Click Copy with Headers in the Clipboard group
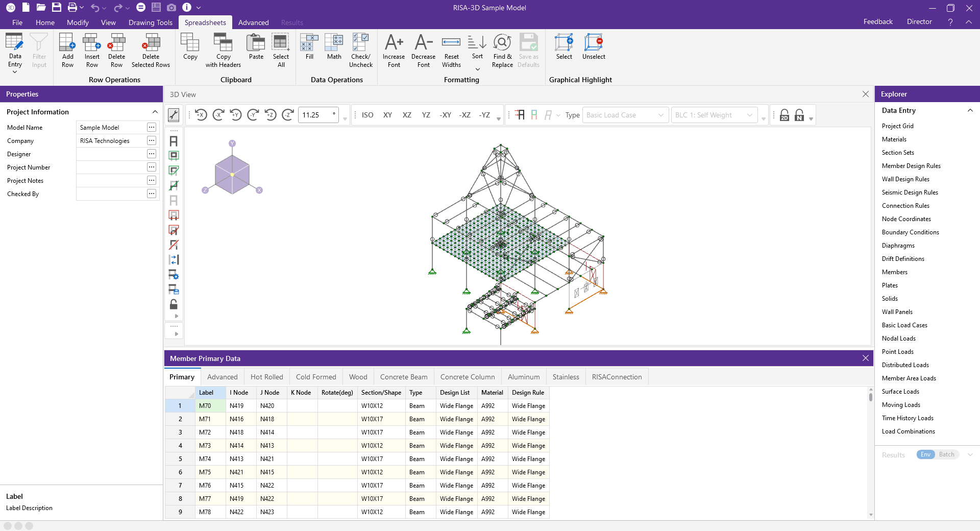The image size is (980, 531). 223,49
